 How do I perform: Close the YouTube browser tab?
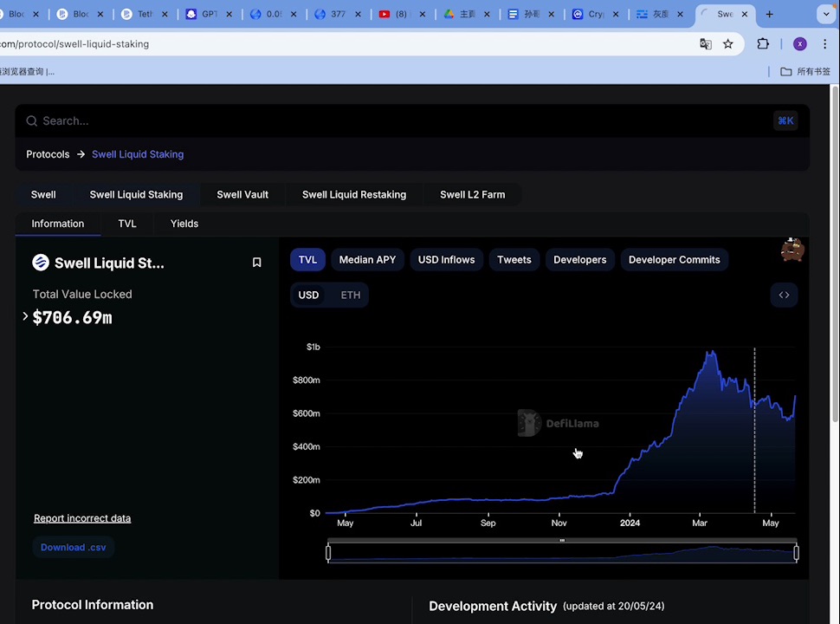coord(422,15)
